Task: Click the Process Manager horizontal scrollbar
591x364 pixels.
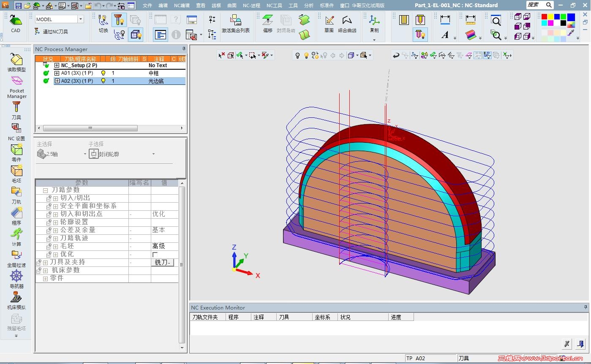Action: (x=90, y=128)
